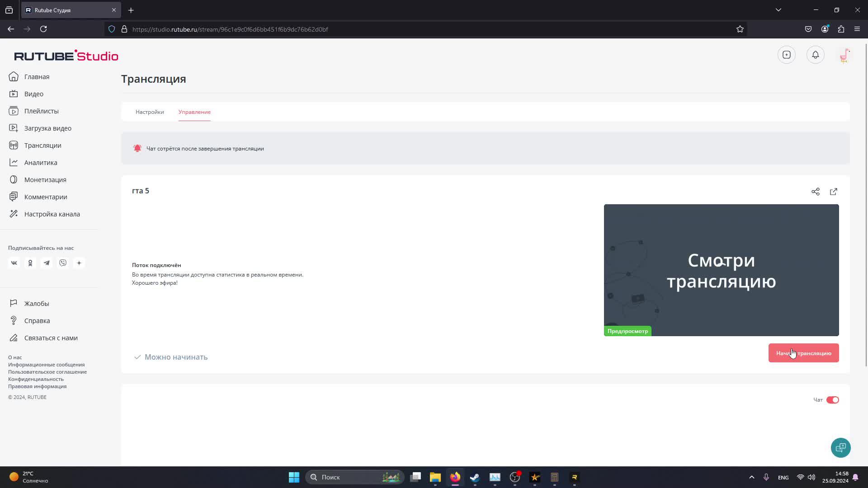Image resolution: width=868 pixels, height=488 pixels.
Task: Click the share icon for the stream
Action: click(x=815, y=192)
